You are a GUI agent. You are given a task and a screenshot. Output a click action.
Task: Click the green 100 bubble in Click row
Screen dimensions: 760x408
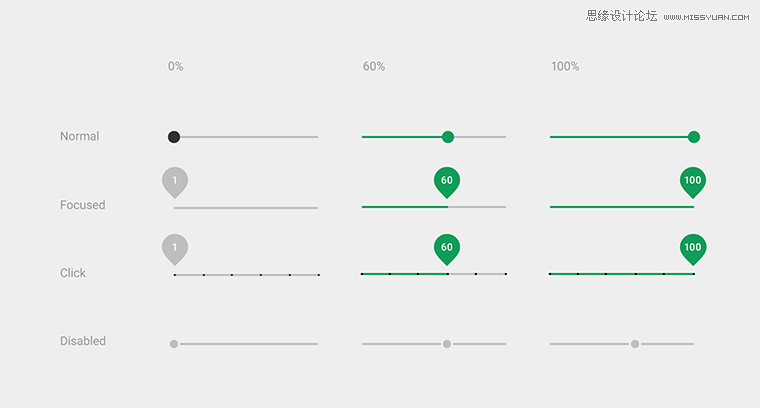click(693, 250)
